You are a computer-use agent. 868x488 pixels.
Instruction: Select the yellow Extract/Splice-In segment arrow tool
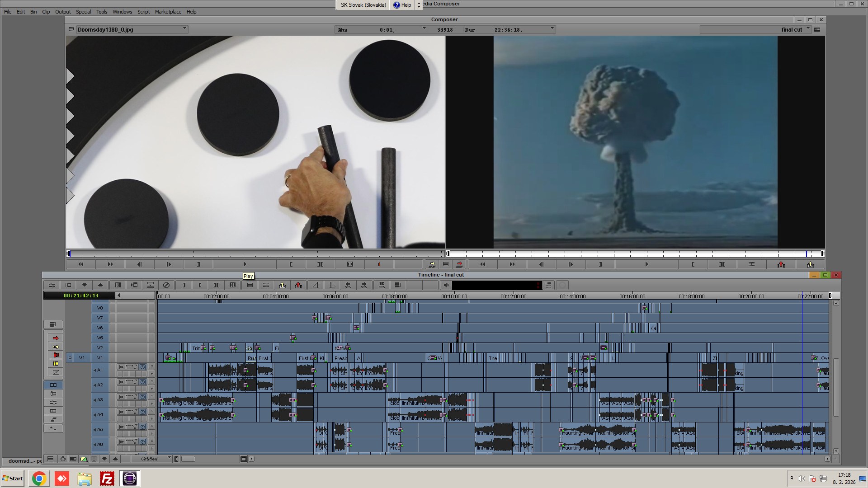pyautogui.click(x=56, y=347)
